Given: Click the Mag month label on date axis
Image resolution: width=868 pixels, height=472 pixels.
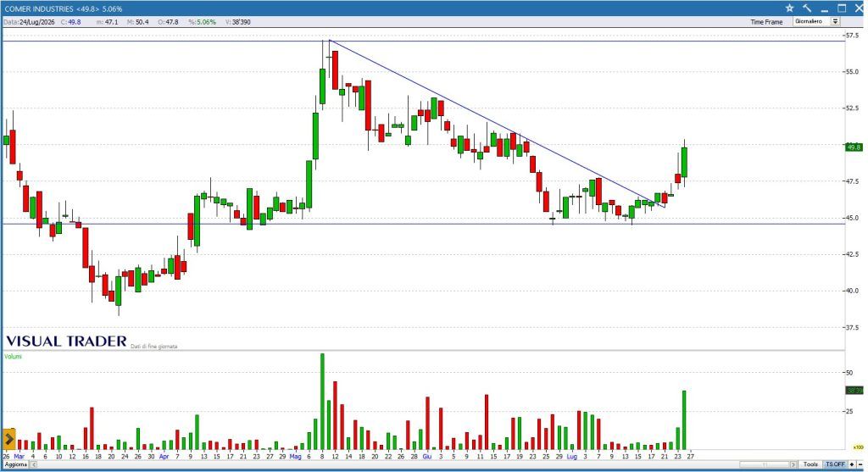Looking at the screenshot, I should coord(296,457).
